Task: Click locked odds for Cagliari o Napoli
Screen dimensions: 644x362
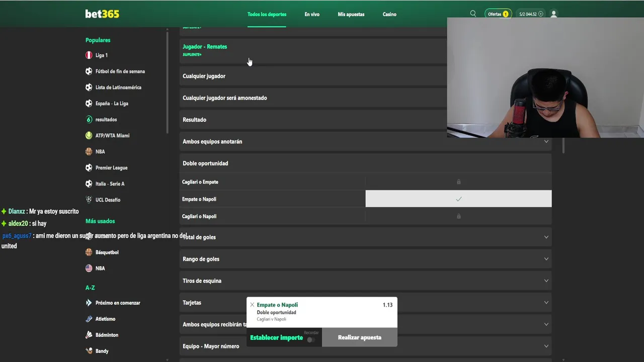Action: point(458,216)
